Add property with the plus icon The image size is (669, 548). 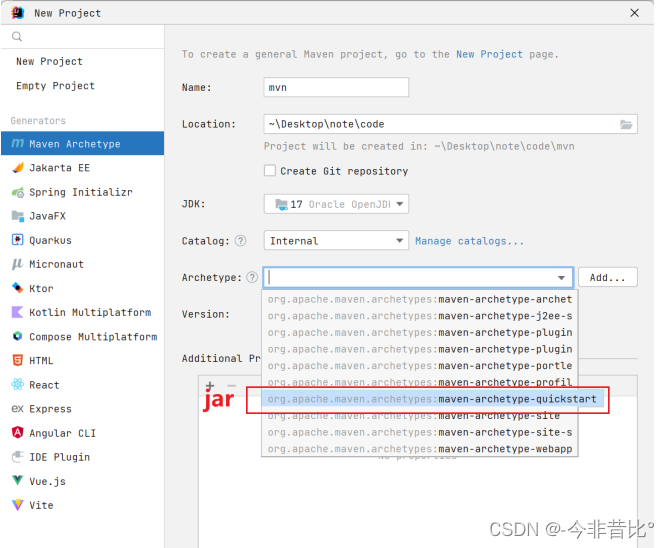pyautogui.click(x=209, y=386)
